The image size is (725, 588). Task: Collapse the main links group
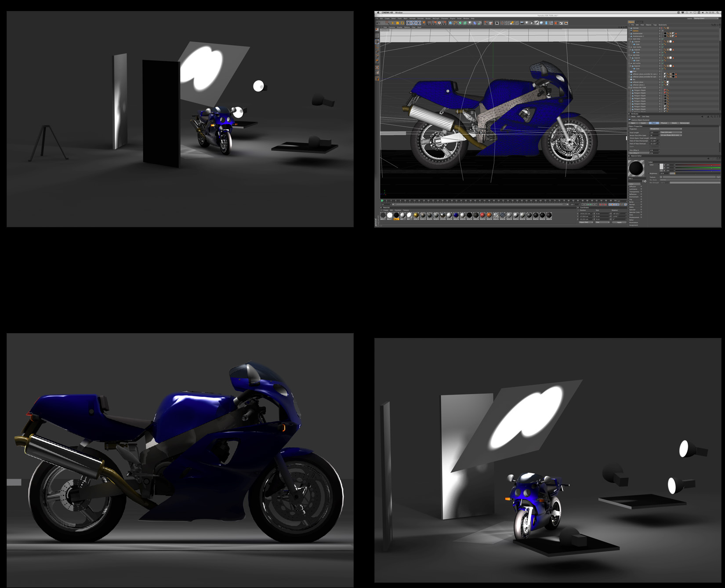tap(629, 39)
